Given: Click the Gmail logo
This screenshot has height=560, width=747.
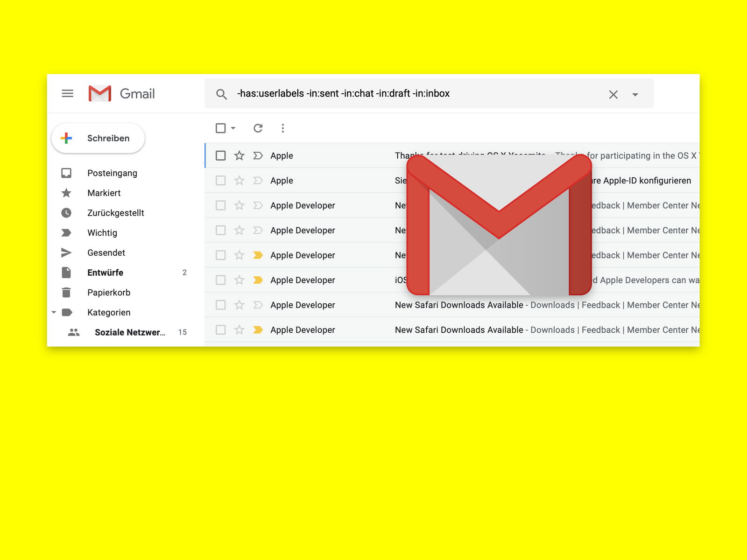Looking at the screenshot, I should click(121, 93).
